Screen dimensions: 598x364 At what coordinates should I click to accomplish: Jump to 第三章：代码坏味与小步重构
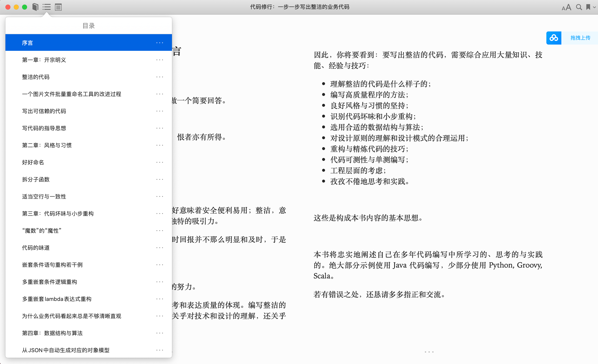tap(88, 213)
